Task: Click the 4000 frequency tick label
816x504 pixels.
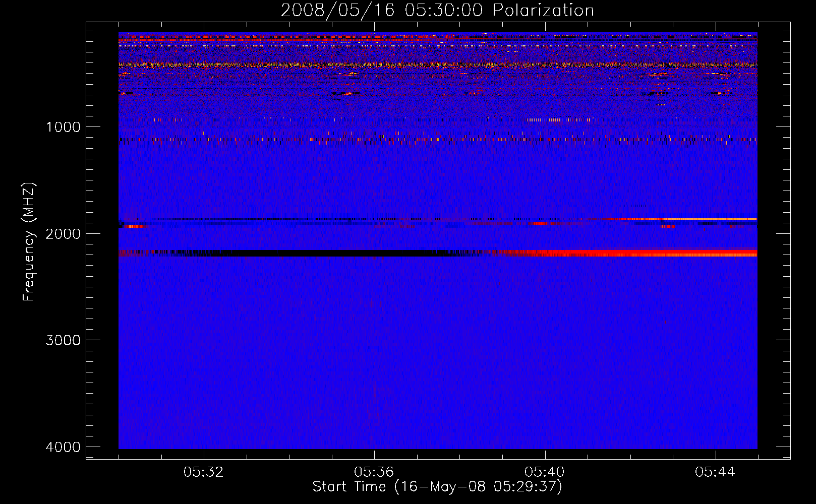Action: pyautogui.click(x=64, y=447)
